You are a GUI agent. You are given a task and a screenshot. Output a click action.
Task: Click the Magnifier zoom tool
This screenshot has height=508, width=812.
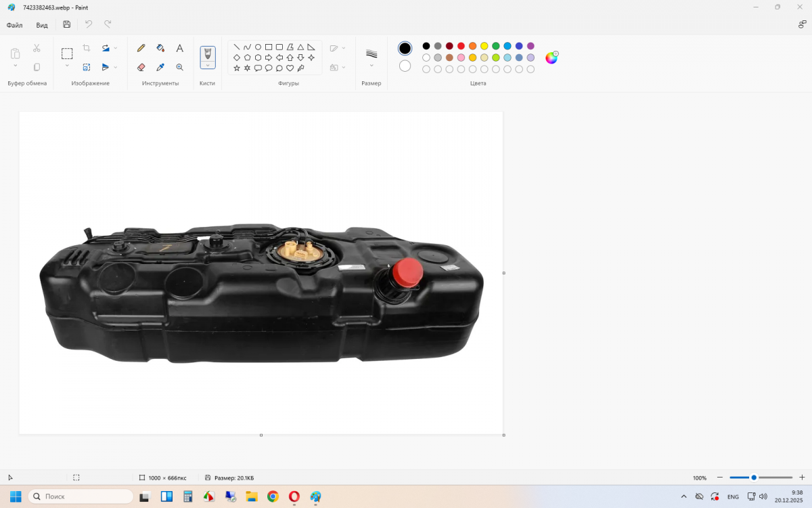click(180, 67)
